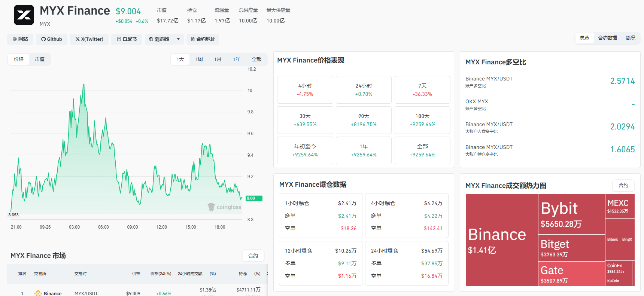Switch to the 合约数据 tab
Screen dimensions: 644x296
click(607, 38)
